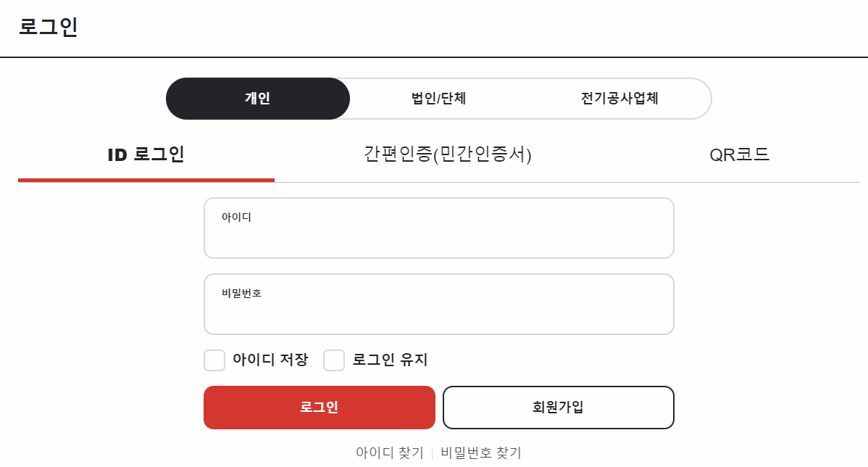Open the 회원가입 registration page

[558, 407]
